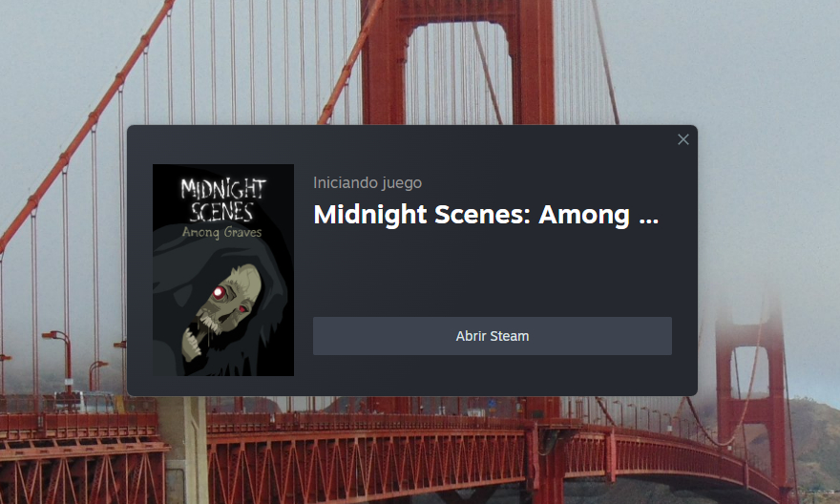Close the Steam launch dialog

683,139
